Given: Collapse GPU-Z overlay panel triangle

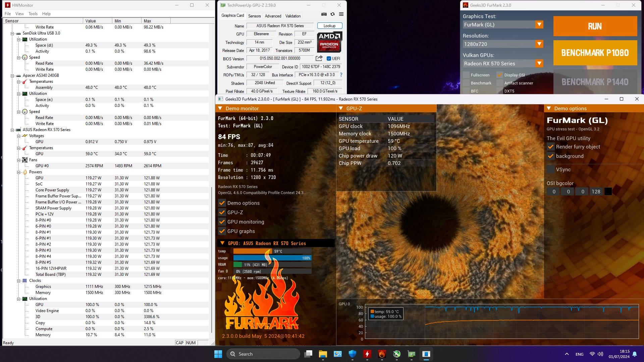Looking at the screenshot, I should (x=341, y=108).
